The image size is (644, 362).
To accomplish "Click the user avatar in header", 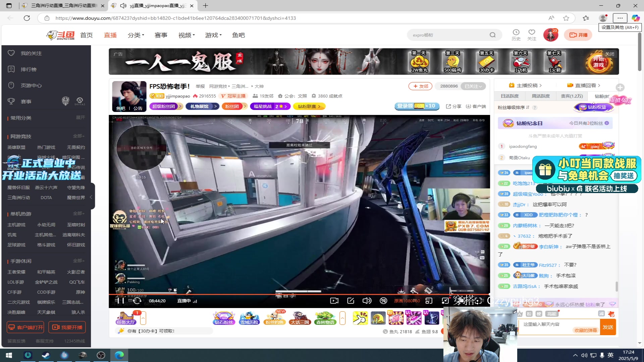I will point(550,35).
